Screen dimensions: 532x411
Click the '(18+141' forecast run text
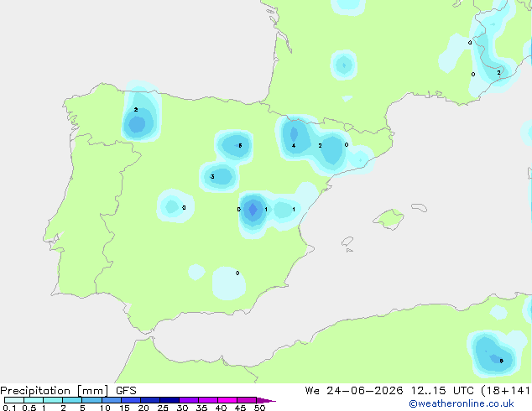(505, 391)
